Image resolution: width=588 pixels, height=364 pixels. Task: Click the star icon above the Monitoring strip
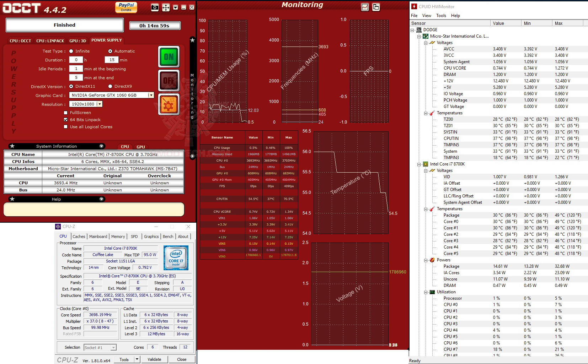click(x=192, y=40)
